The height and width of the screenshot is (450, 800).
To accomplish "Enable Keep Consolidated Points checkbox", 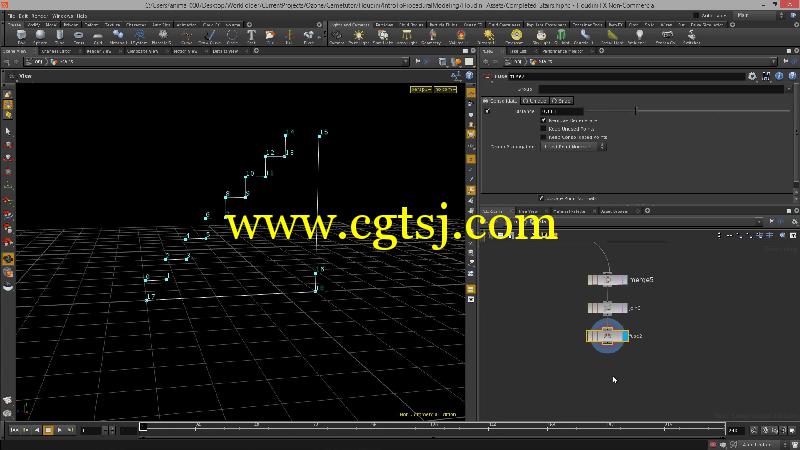I will click(x=543, y=137).
